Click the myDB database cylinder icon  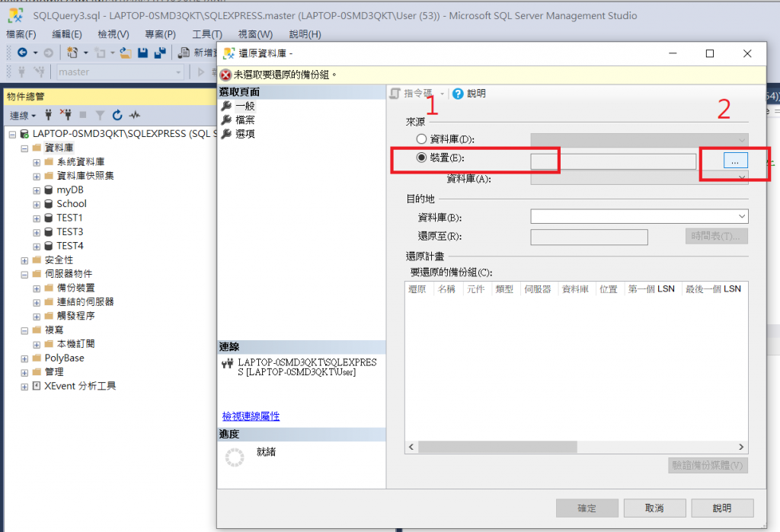click(49, 190)
